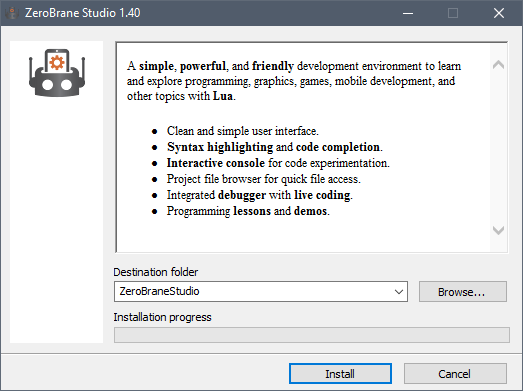Minimize the ZeroBrane Studio installer window
Image resolution: width=523 pixels, height=391 pixels.
point(408,13)
